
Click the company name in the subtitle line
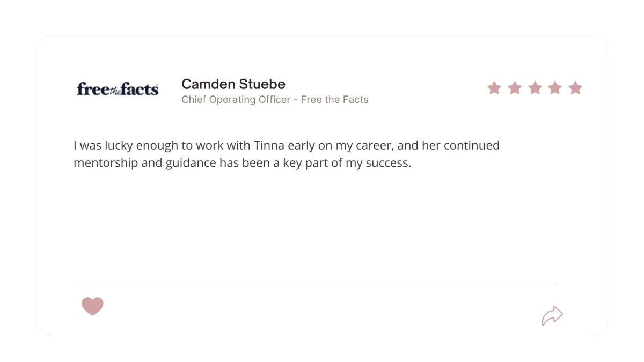(335, 100)
